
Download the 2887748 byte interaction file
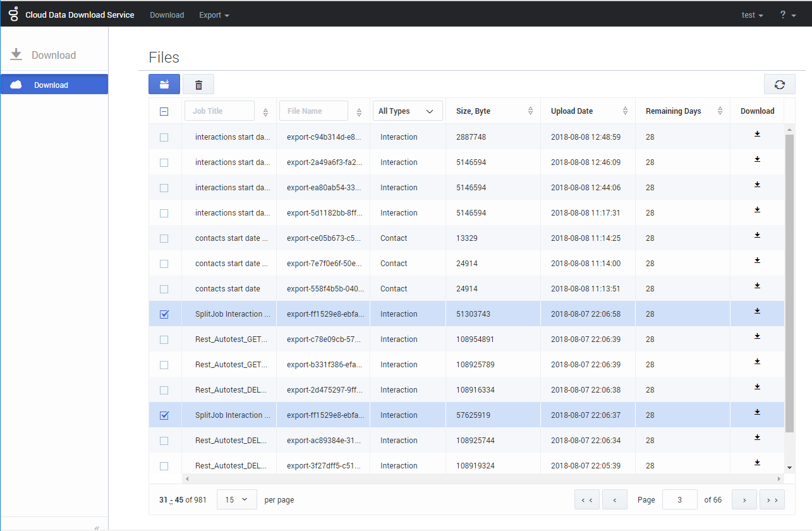(x=757, y=135)
